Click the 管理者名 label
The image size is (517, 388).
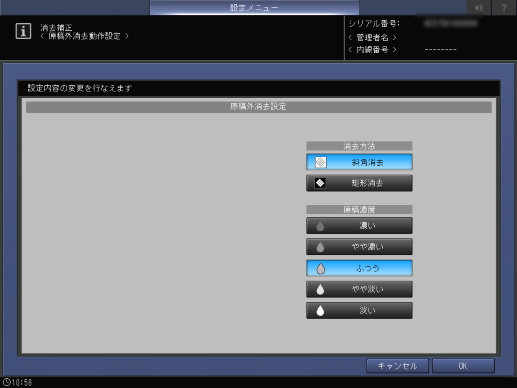[372, 37]
